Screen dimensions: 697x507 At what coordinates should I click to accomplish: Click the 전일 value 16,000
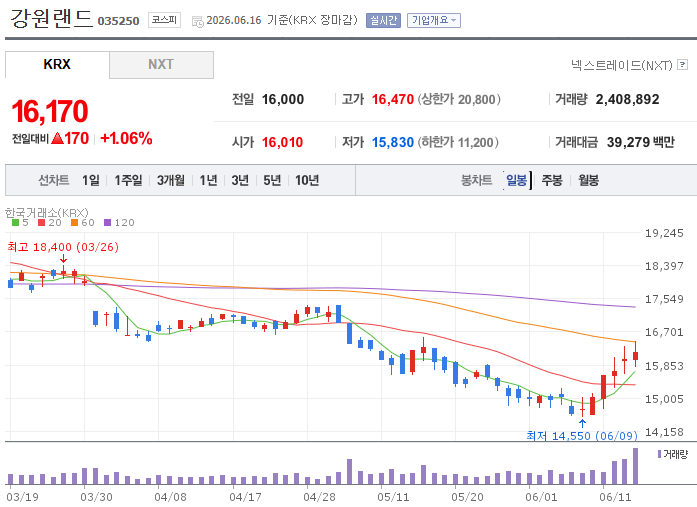click(283, 99)
